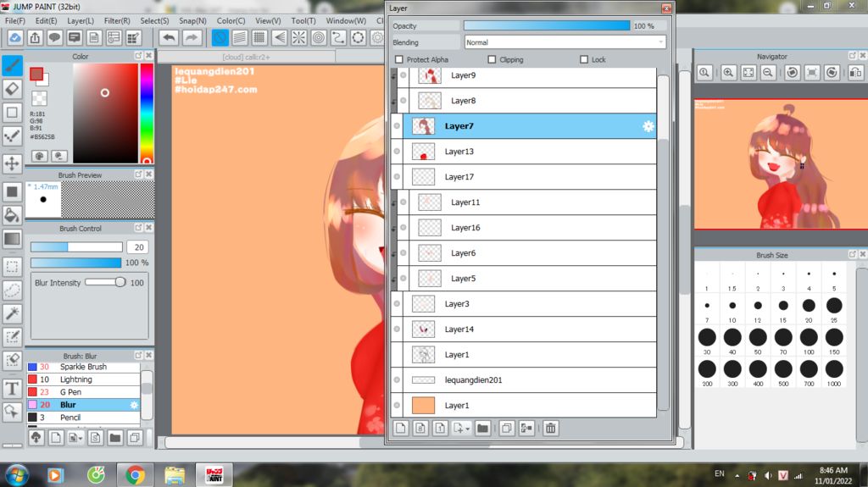Toggle visibility of lequangdien201 layer
Image resolution: width=868 pixels, height=487 pixels.
[x=397, y=379]
